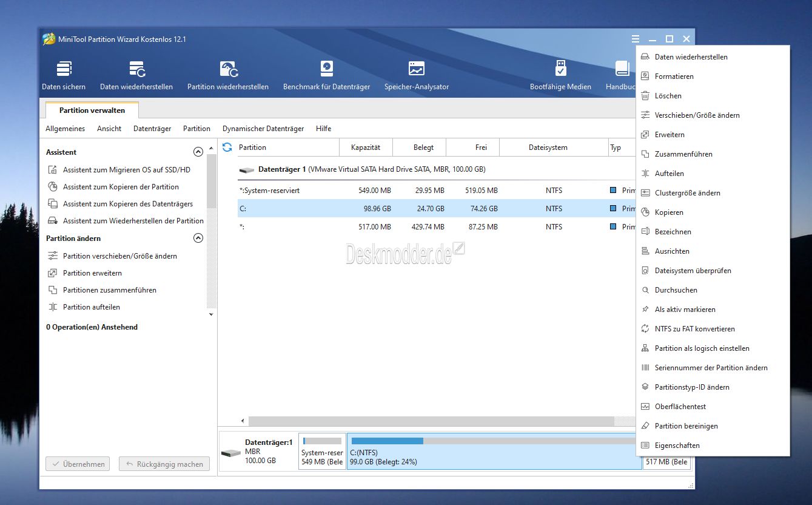
Task: Choose Durchsuchen in the context menu
Action: point(713,290)
